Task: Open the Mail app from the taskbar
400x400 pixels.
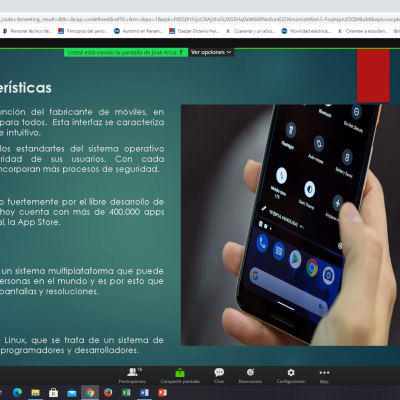Action: click(71, 393)
